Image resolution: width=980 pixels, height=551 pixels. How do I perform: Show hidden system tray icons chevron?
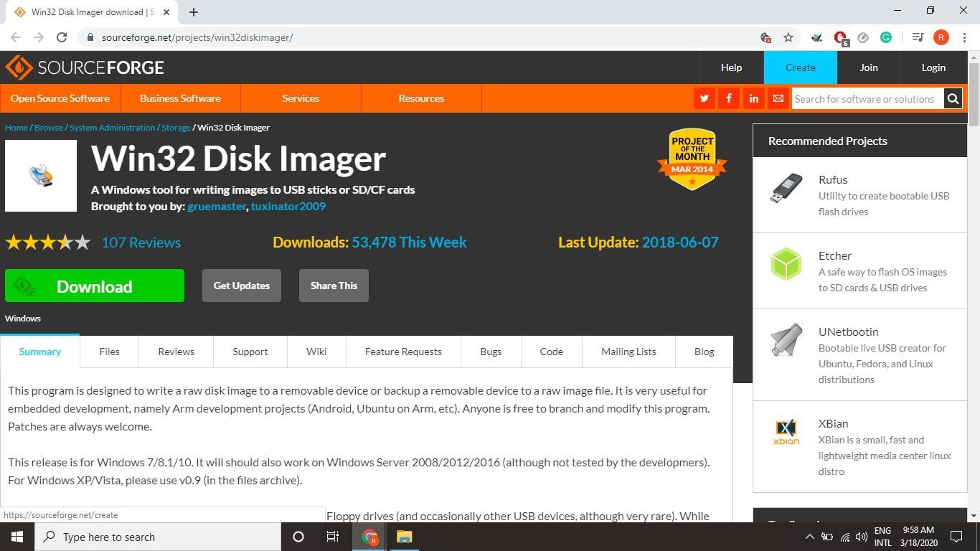tap(810, 537)
